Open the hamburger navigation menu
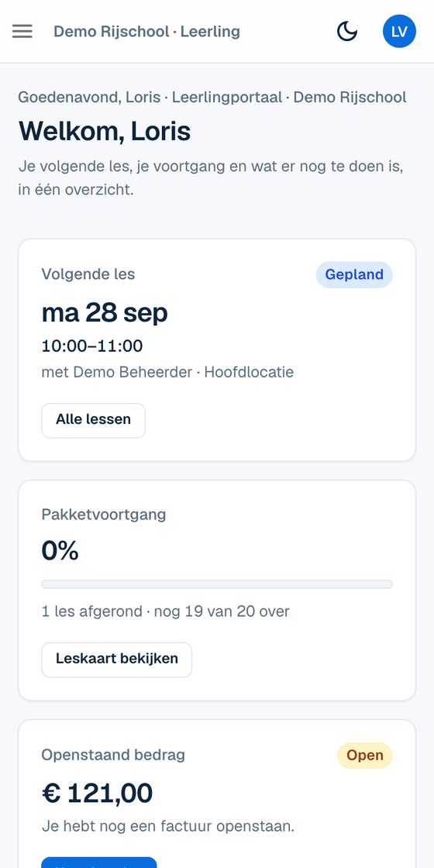434x868 pixels. point(22,32)
